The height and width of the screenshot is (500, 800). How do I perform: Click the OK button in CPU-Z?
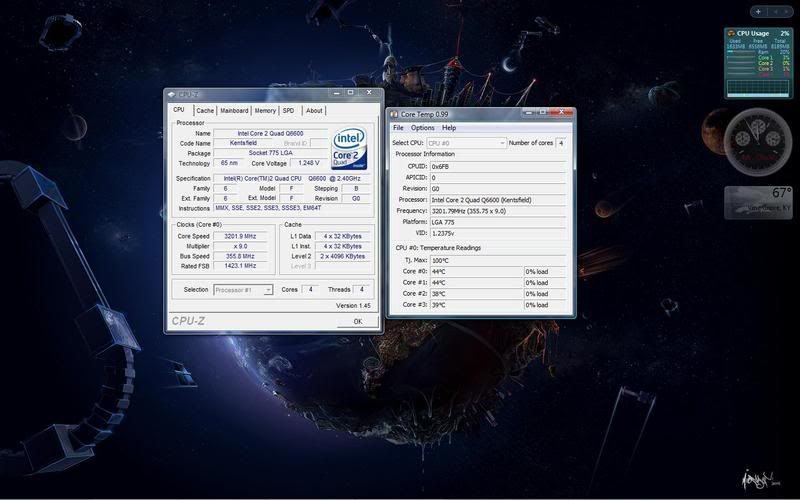point(358,321)
